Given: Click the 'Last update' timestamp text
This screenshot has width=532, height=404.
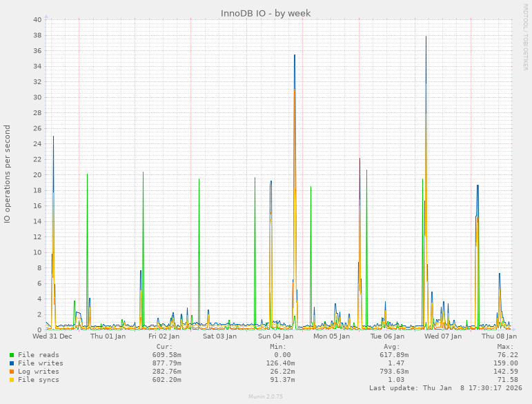Looking at the screenshot, I should (x=446, y=388).
